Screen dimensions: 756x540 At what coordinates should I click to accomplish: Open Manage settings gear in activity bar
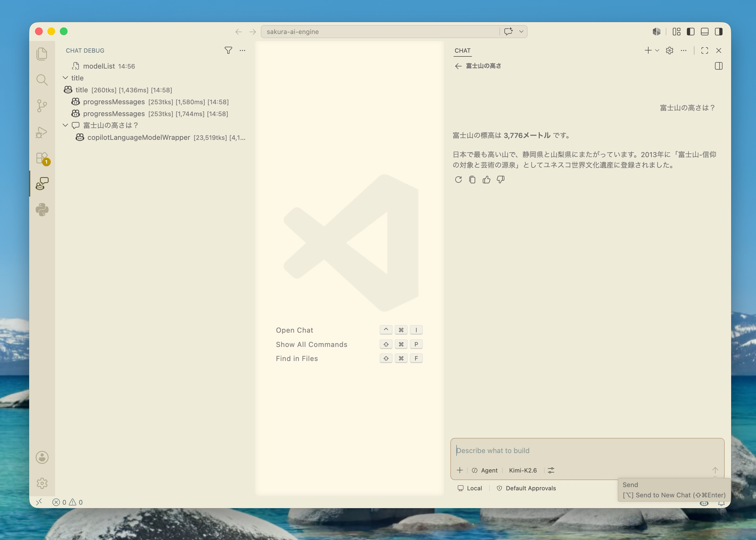(x=42, y=483)
